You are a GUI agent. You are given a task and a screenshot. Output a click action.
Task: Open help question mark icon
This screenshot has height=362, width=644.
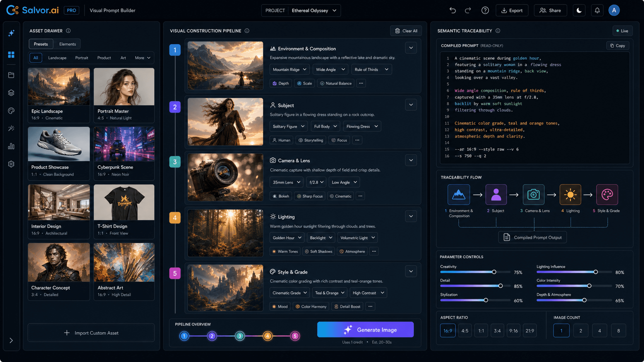click(x=485, y=10)
